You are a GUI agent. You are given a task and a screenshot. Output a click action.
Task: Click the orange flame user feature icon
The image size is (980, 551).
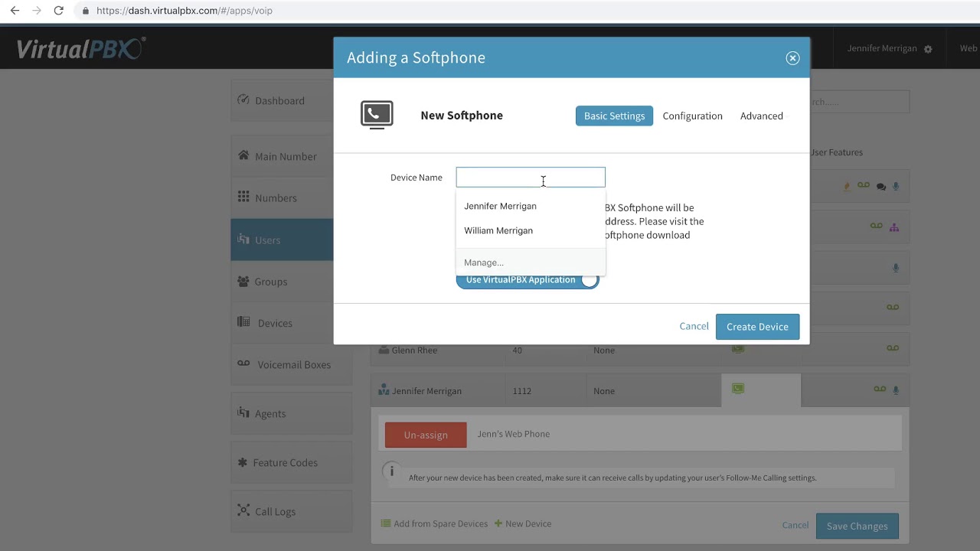(847, 186)
